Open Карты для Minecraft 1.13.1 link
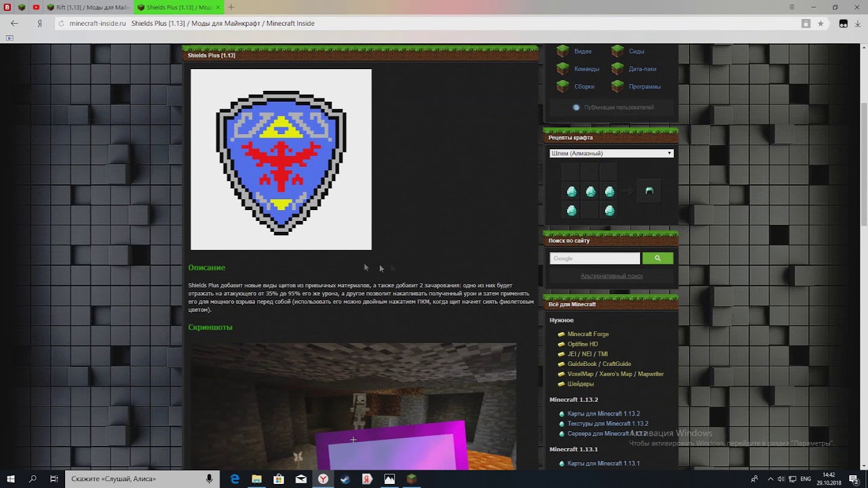This screenshot has height=488, width=868. click(x=604, y=464)
